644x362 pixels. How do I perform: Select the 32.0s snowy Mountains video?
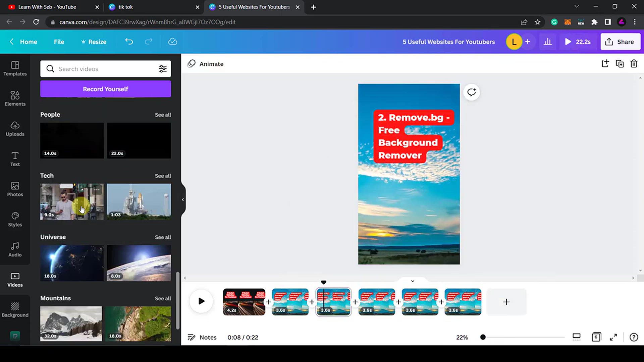pos(71,323)
